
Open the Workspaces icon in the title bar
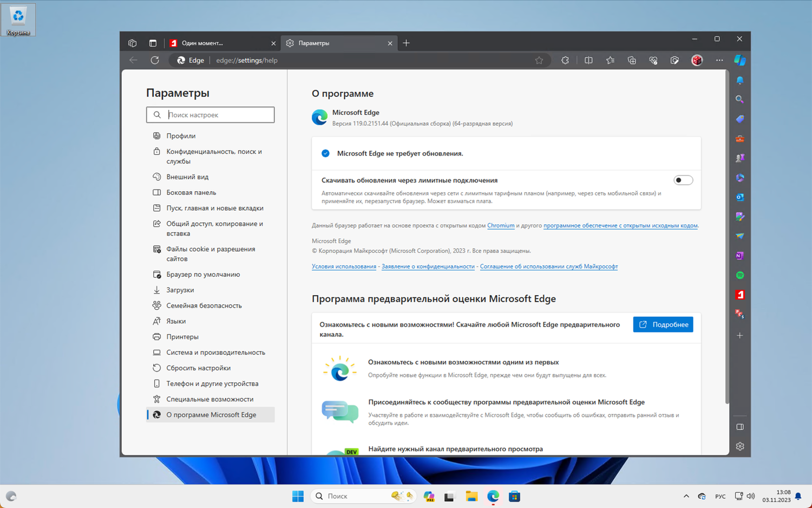coord(133,43)
